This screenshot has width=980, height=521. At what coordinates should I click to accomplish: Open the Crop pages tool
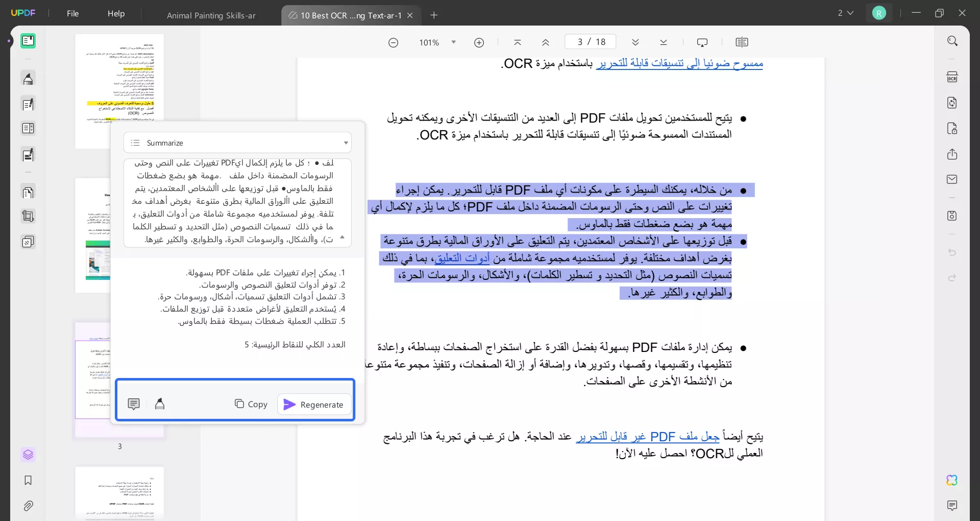pyautogui.click(x=28, y=217)
